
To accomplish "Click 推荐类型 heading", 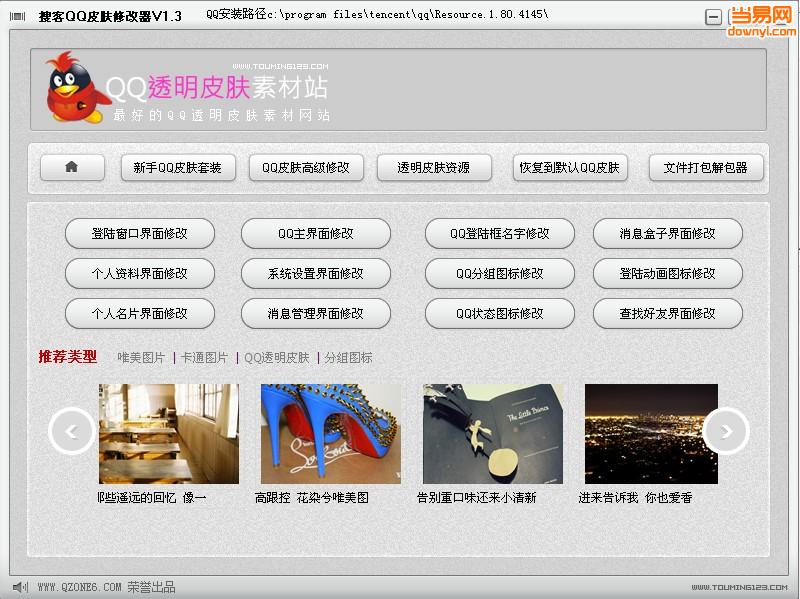I will [x=67, y=357].
